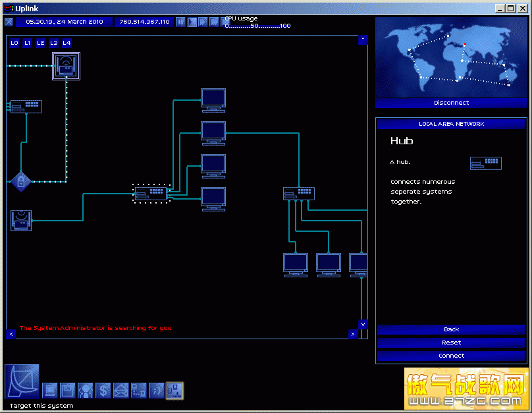The width and height of the screenshot is (532, 413).
Task: Select the middle terminal under the right hub
Action: pos(329,265)
